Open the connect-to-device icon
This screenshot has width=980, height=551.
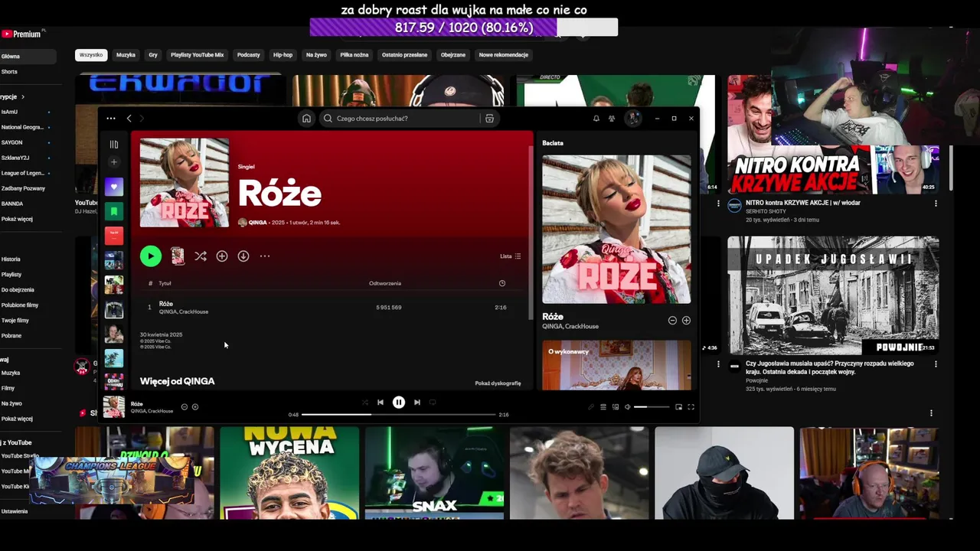click(616, 407)
